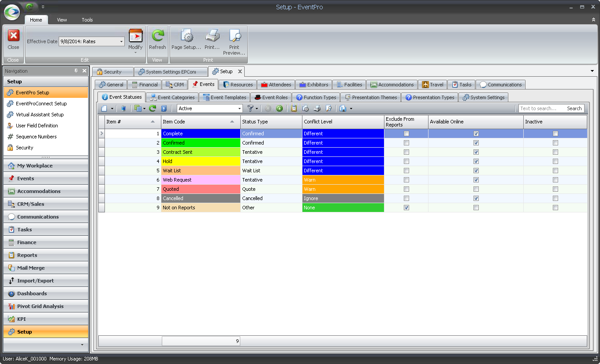Click the delete recycle bin toolbar icon

[x=123, y=108]
